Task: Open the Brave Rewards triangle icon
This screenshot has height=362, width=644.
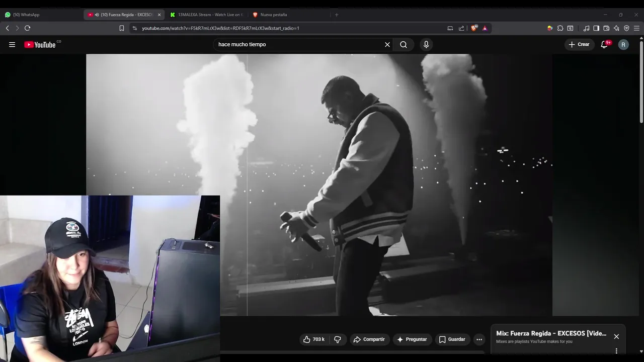Action: (485, 28)
